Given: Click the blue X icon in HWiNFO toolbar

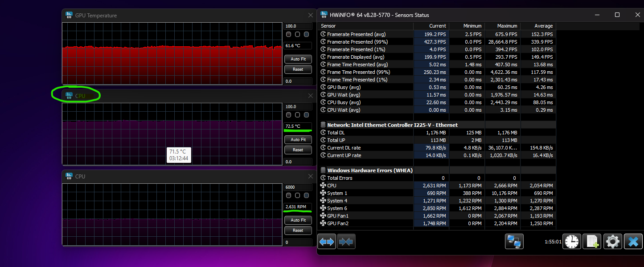Looking at the screenshot, I should [633, 242].
